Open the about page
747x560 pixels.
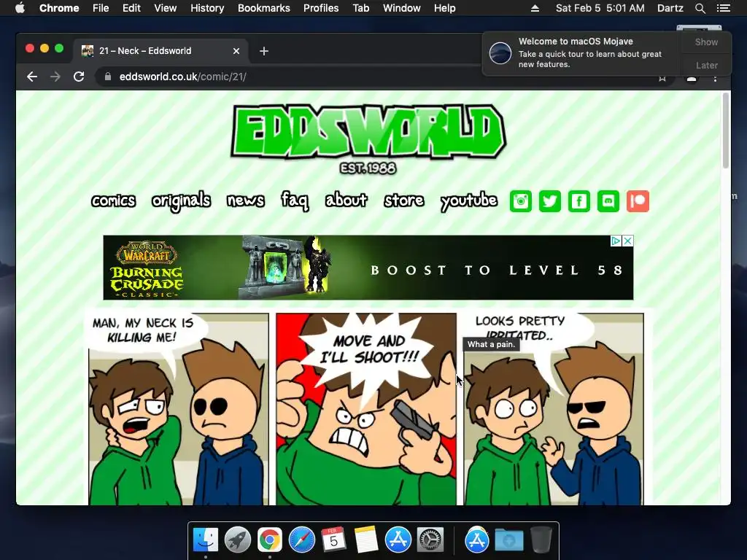click(x=347, y=200)
